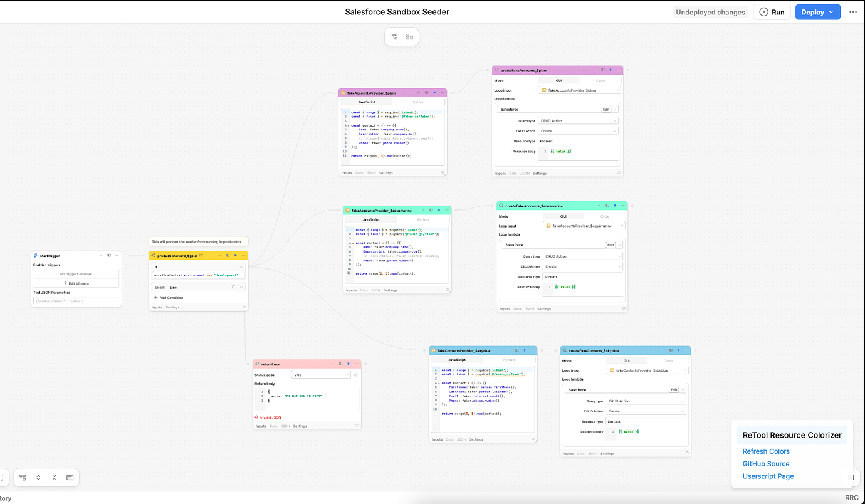Open Inputs tab of the returnError block

(261, 426)
